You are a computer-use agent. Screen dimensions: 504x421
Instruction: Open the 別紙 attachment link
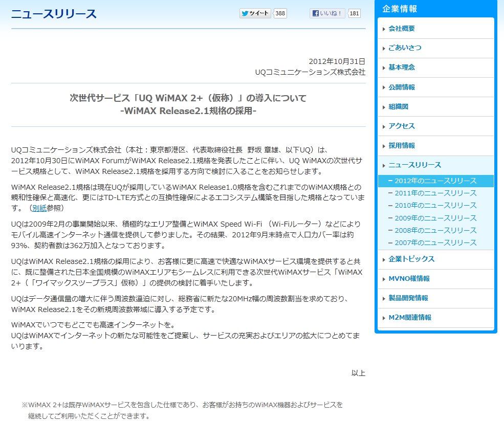(39, 208)
